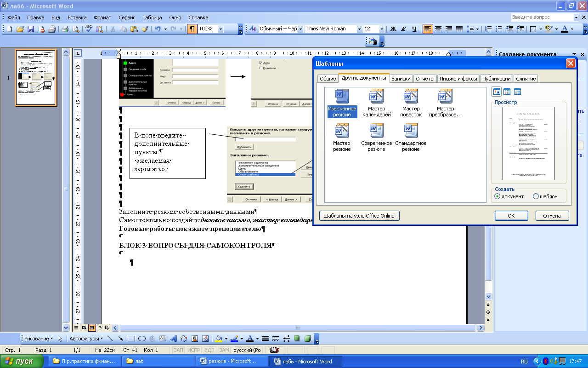Screen dimensions: 588x368
Task: Enable numbered list formatting
Action: (488, 29)
